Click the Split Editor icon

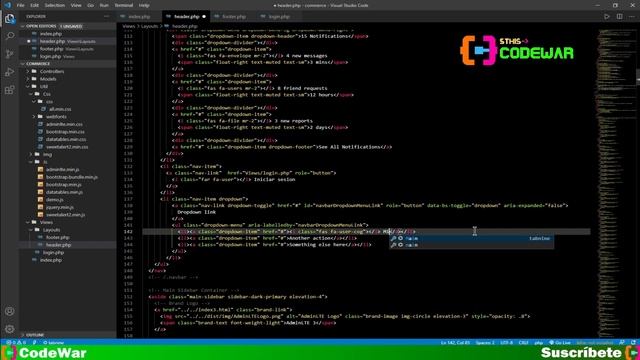click(x=620, y=17)
